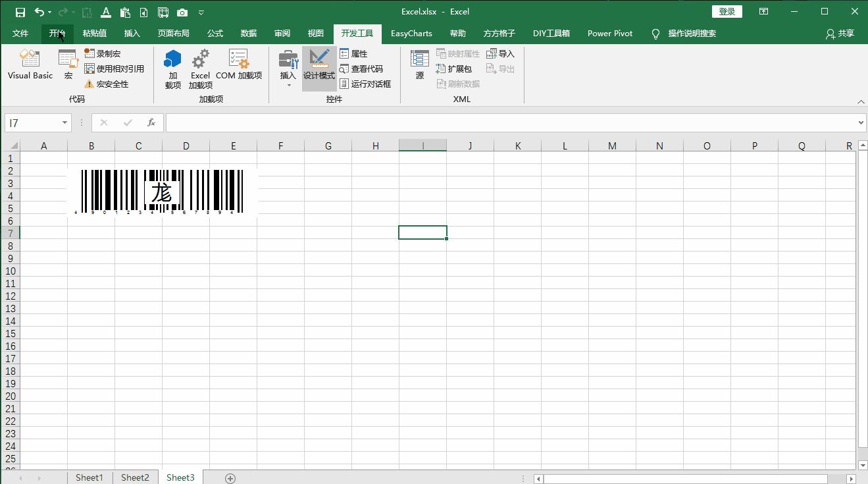Undo the last action

[39, 12]
